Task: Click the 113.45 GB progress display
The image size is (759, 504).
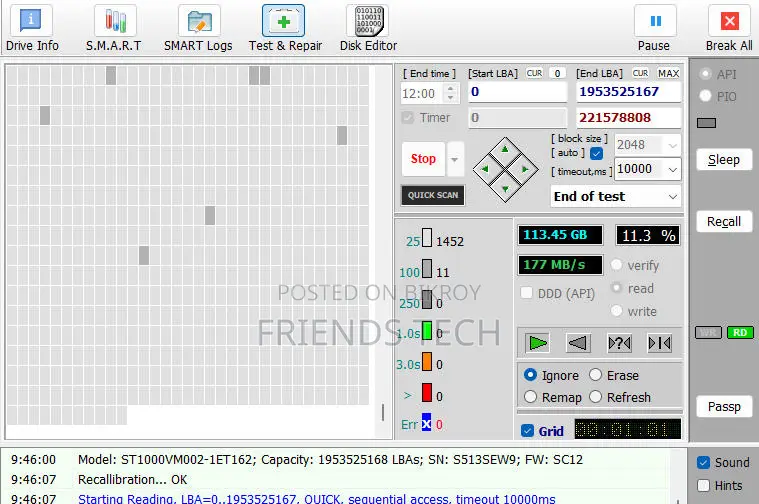Action: (560, 235)
